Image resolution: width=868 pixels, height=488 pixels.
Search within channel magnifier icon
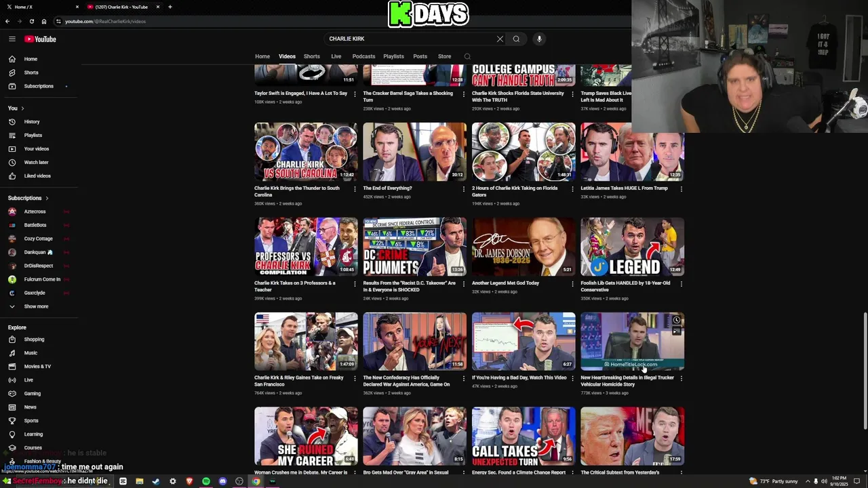point(467,56)
